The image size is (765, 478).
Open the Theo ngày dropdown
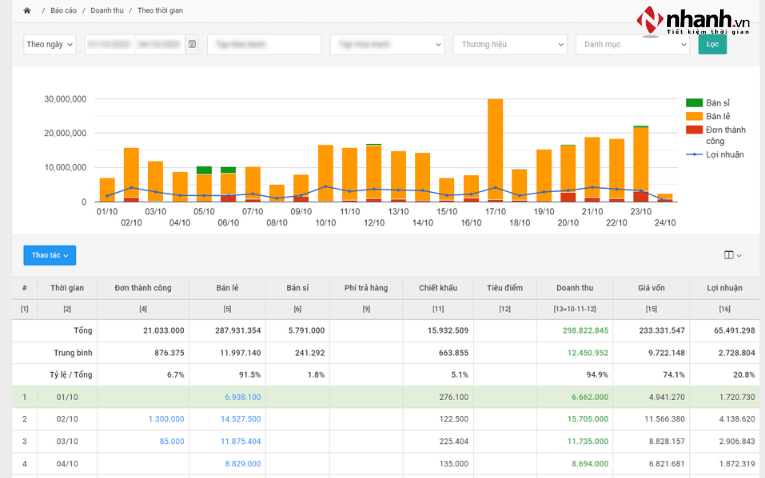49,45
